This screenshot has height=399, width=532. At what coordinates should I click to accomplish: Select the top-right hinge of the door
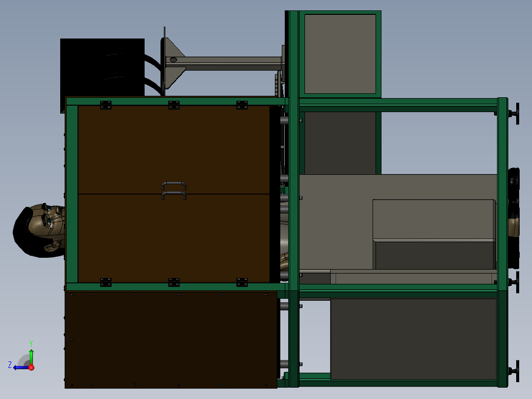point(242,105)
